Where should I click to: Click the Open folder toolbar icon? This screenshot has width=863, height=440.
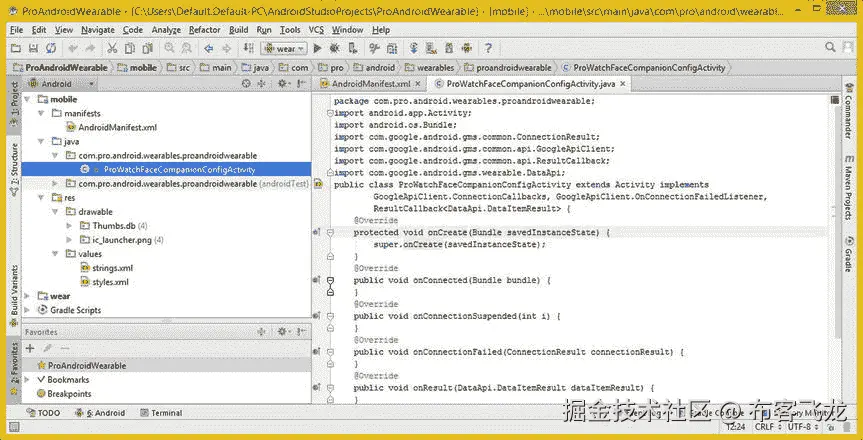16,48
